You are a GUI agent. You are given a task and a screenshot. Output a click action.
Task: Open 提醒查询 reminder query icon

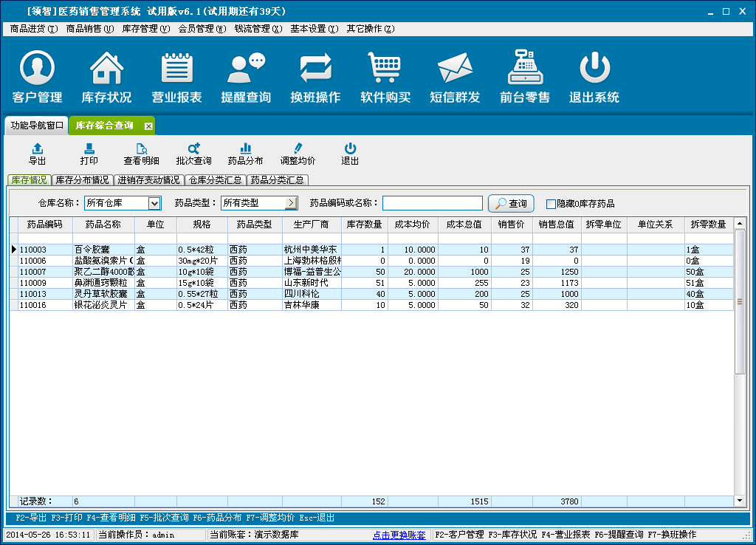coord(246,69)
